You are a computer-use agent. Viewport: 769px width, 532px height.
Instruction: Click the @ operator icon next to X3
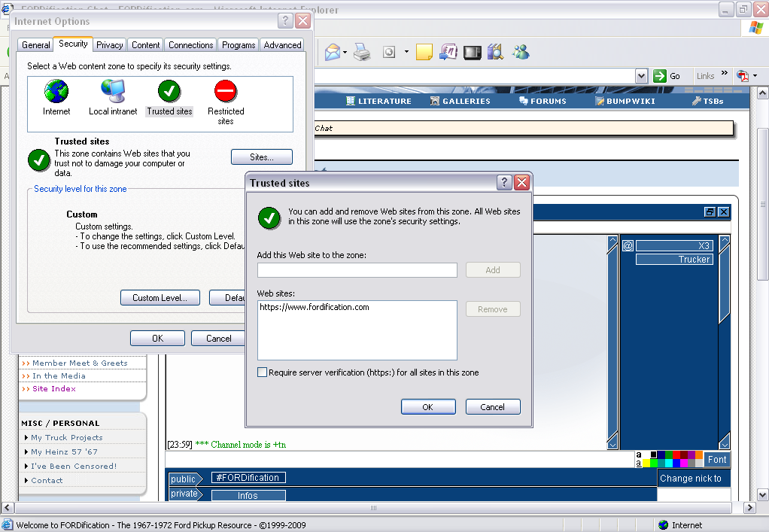(628, 245)
